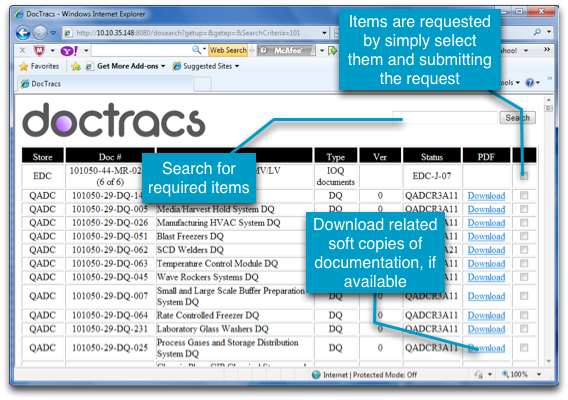Viewport: 568px width, 400px height.
Task: Select checkbox for Blast Freezers DQ
Action: 524,236
